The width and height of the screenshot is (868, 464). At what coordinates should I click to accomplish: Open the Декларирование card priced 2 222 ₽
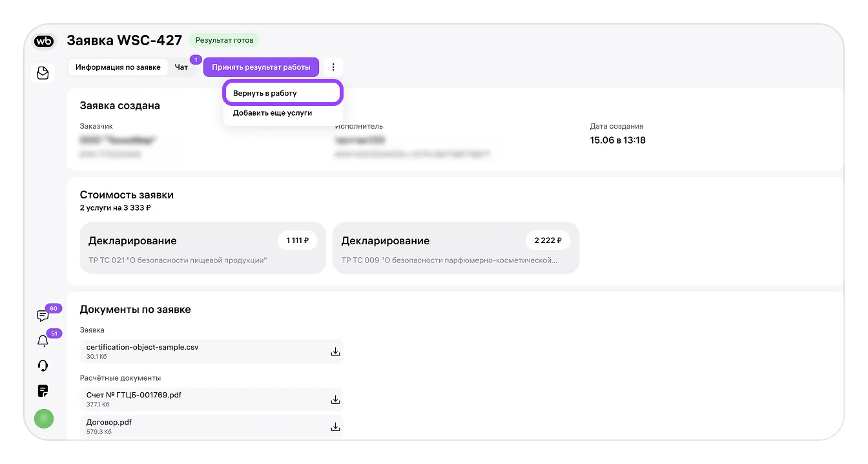click(x=456, y=248)
